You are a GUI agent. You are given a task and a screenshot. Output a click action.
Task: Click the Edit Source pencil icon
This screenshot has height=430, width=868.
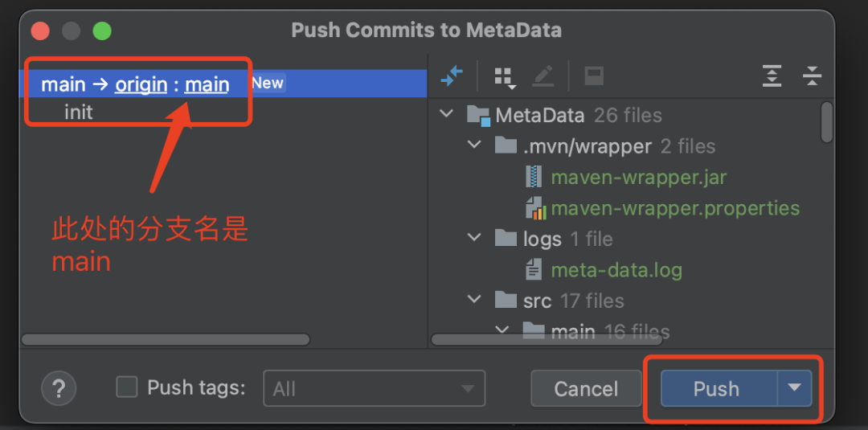543,76
